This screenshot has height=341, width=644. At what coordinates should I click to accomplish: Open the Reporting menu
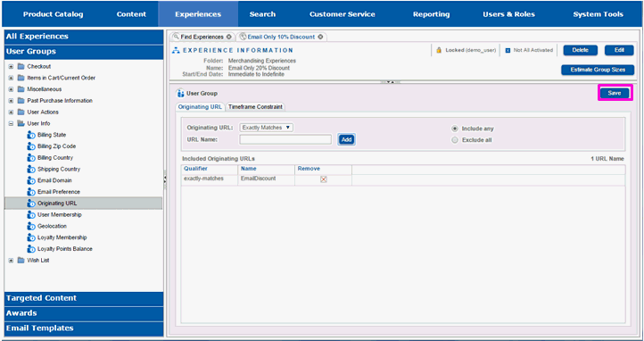431,14
